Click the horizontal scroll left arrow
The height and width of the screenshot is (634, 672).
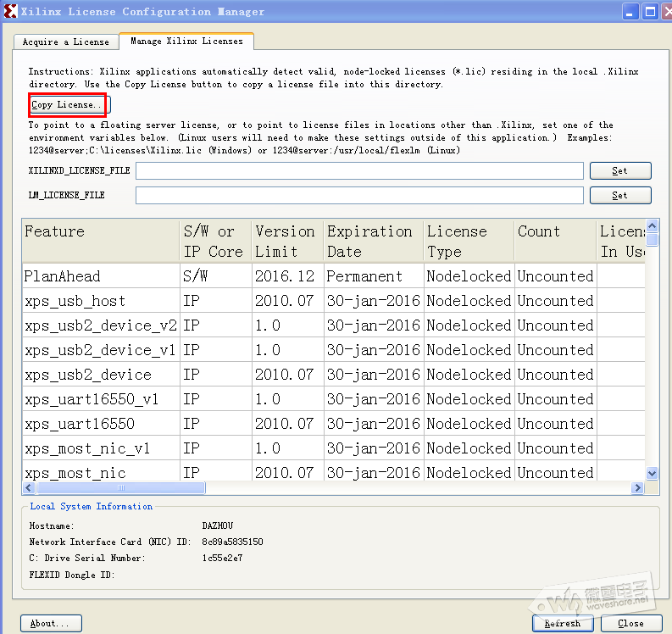[x=29, y=488]
